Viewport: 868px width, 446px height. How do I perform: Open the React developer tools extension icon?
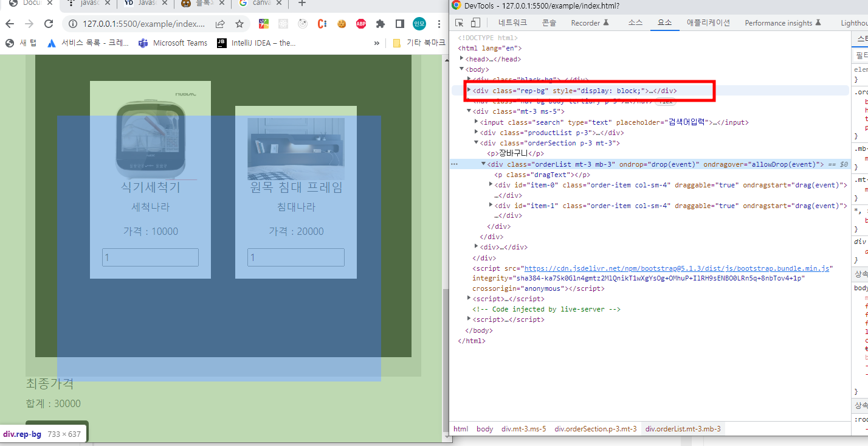coord(283,24)
